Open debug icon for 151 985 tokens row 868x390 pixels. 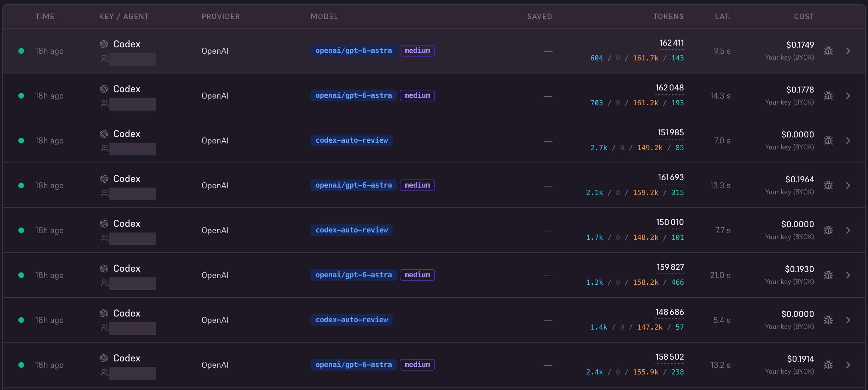(x=828, y=141)
